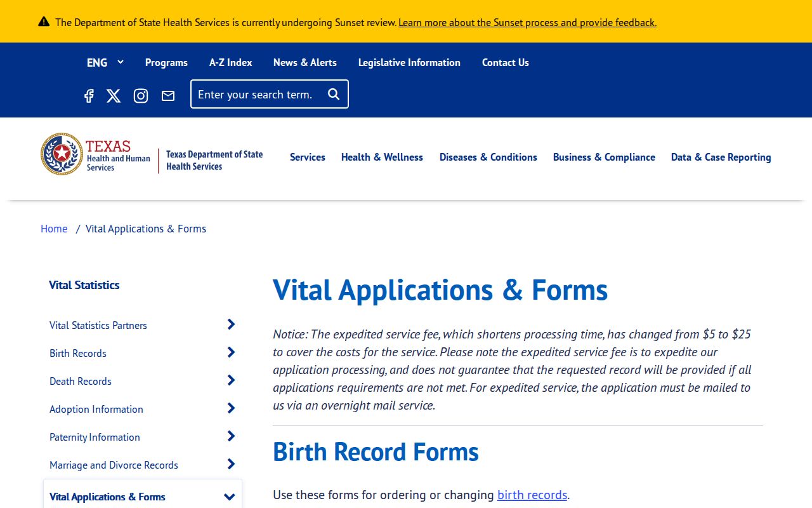Open Business & Compliance navigation menu
Screen dimensions: 812x508
click(x=604, y=157)
